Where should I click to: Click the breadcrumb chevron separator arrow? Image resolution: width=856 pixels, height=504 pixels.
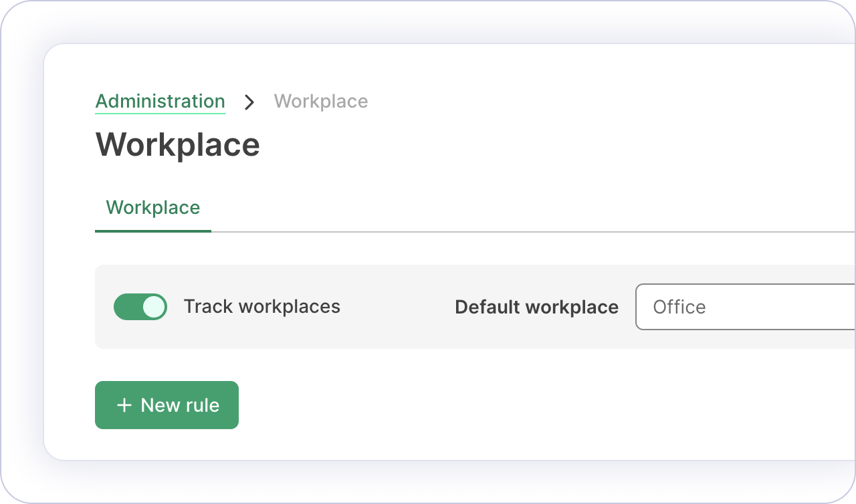click(249, 102)
